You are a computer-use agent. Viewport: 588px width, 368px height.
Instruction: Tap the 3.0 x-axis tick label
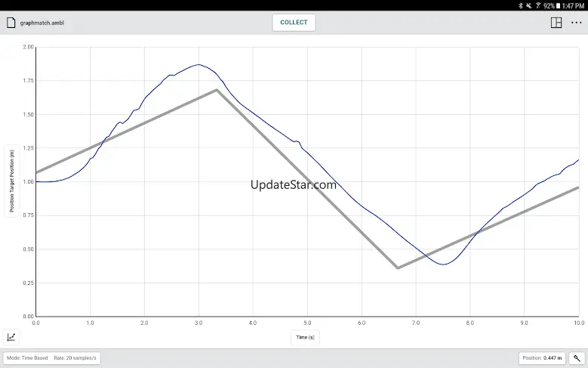pos(199,323)
